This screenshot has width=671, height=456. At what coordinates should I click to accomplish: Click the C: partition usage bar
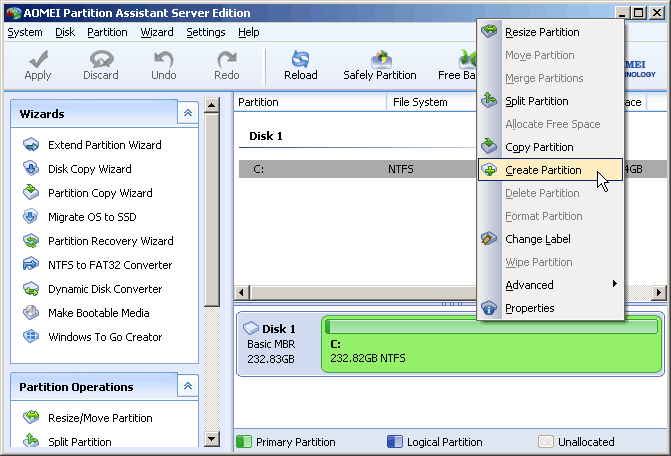[x=491, y=327]
